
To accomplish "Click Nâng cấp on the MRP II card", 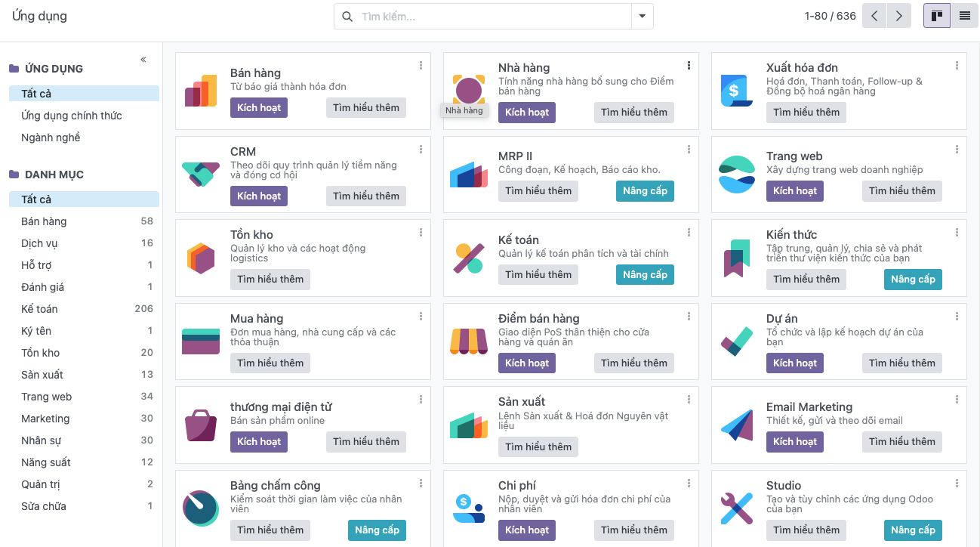I will [x=645, y=191].
